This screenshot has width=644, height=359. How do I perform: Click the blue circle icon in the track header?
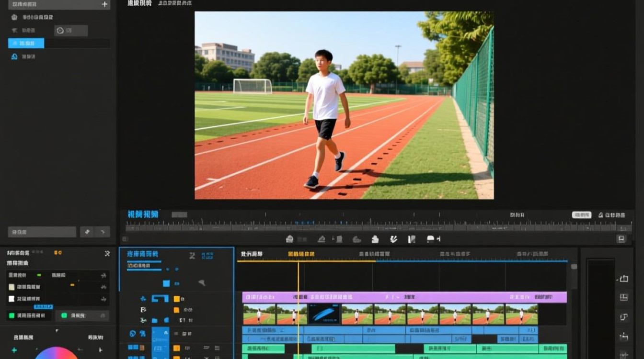pyautogui.click(x=133, y=334)
